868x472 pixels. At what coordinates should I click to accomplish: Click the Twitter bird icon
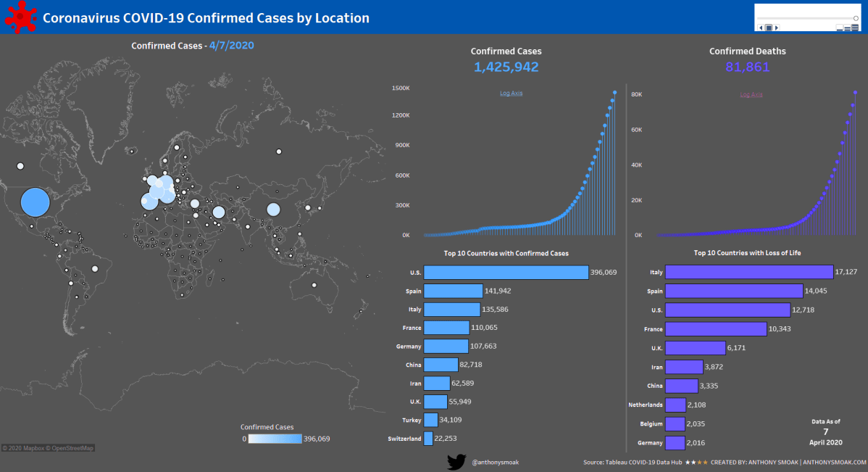coord(456,462)
